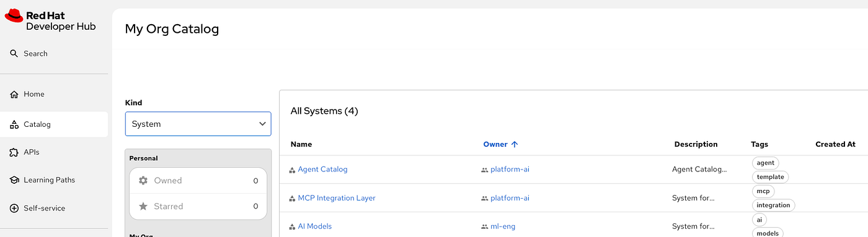Click the My Org Catalog page title
Image resolution: width=868 pixels, height=237 pixels.
tap(172, 29)
